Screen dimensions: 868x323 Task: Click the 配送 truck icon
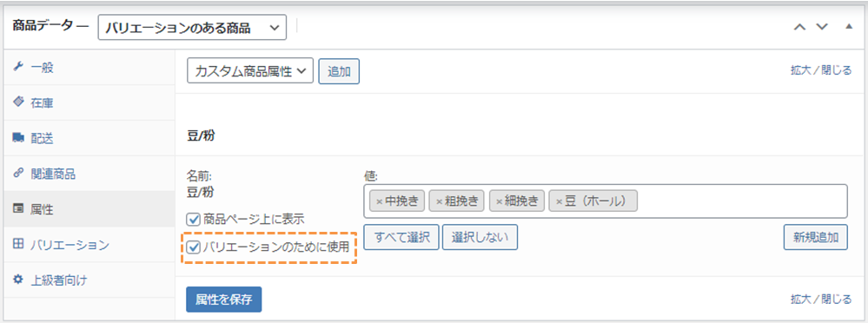click(18, 138)
